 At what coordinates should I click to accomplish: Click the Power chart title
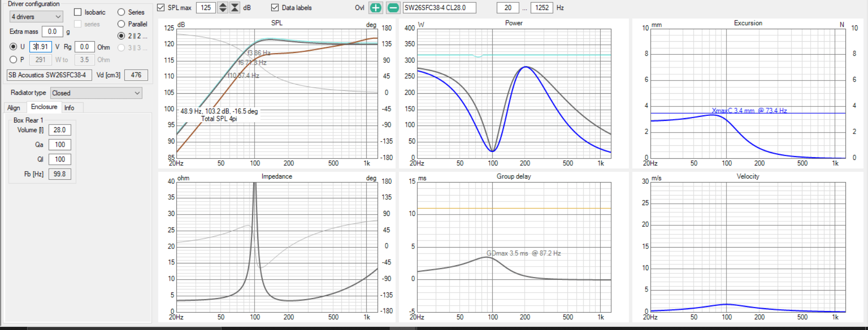pyautogui.click(x=514, y=23)
